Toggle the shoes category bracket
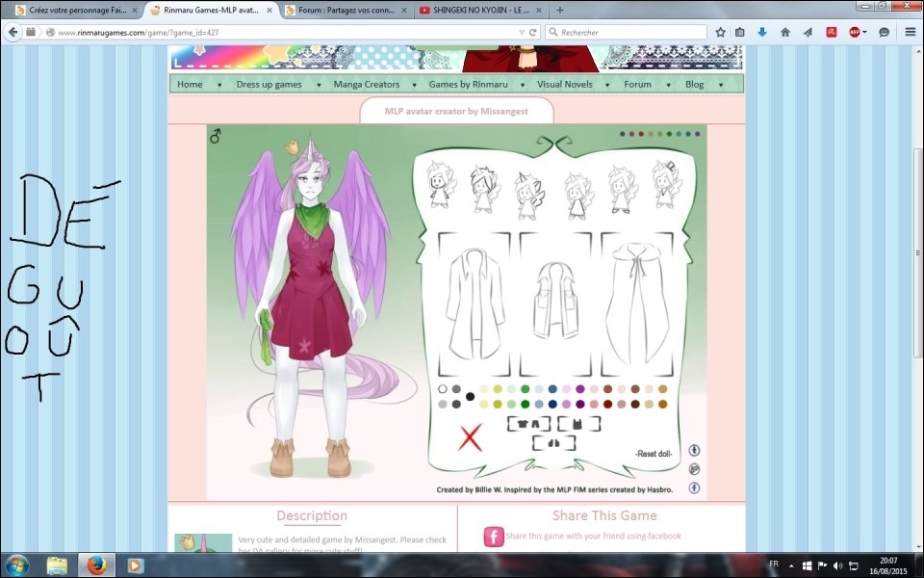Screen dimensions: 924x578 click(553, 443)
